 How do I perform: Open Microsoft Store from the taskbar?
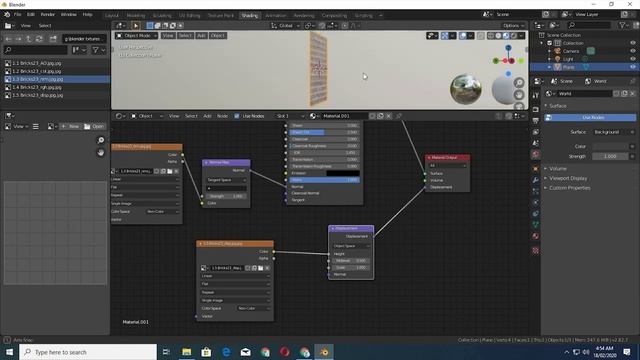pyautogui.click(x=206, y=352)
